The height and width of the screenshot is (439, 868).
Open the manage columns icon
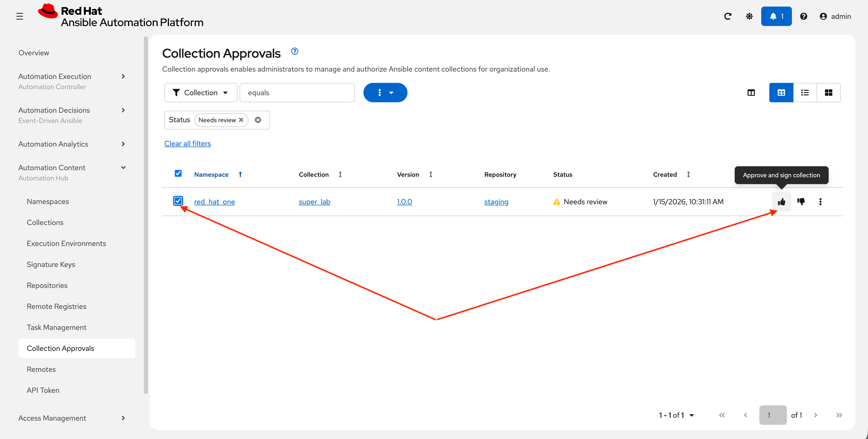(751, 93)
